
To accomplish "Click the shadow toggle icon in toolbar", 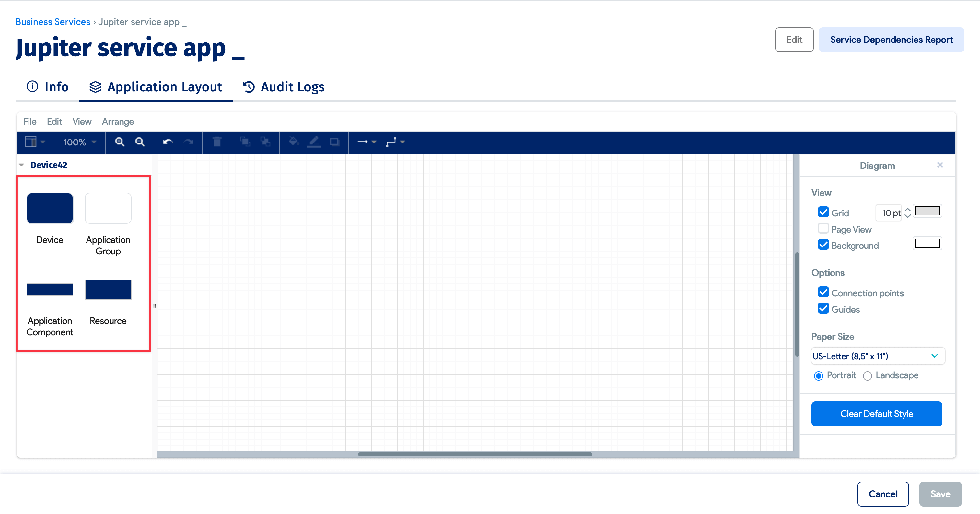I will [334, 142].
